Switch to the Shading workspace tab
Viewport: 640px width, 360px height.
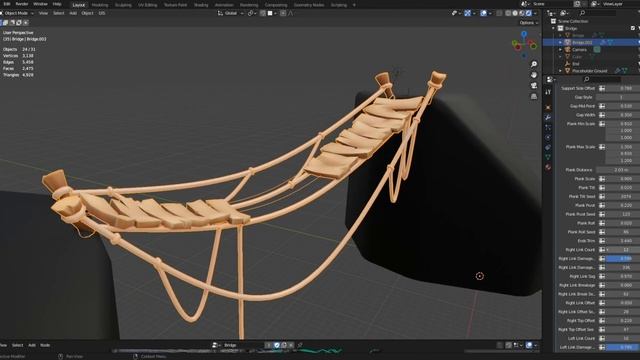201,5
